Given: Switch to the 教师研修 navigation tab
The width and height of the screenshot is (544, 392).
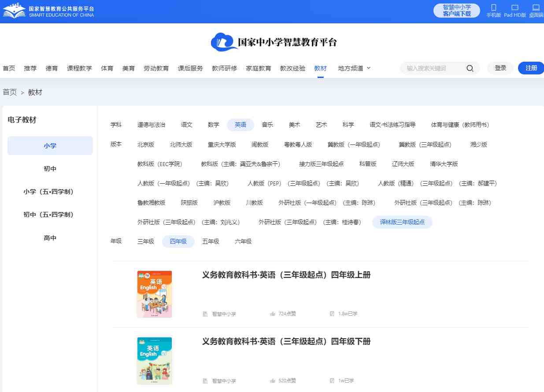Looking at the screenshot, I should tap(224, 68).
